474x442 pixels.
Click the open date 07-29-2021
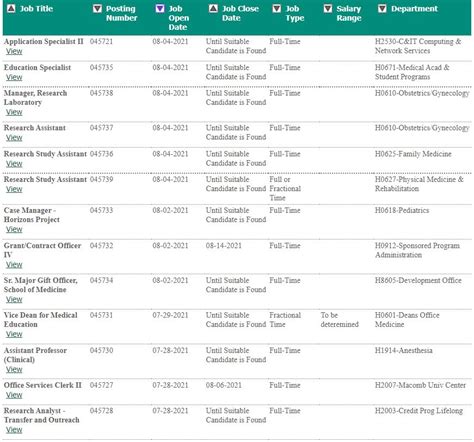(170, 315)
